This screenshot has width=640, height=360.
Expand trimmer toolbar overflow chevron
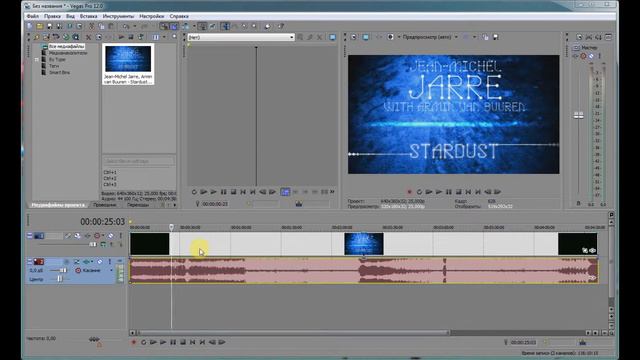[332, 192]
